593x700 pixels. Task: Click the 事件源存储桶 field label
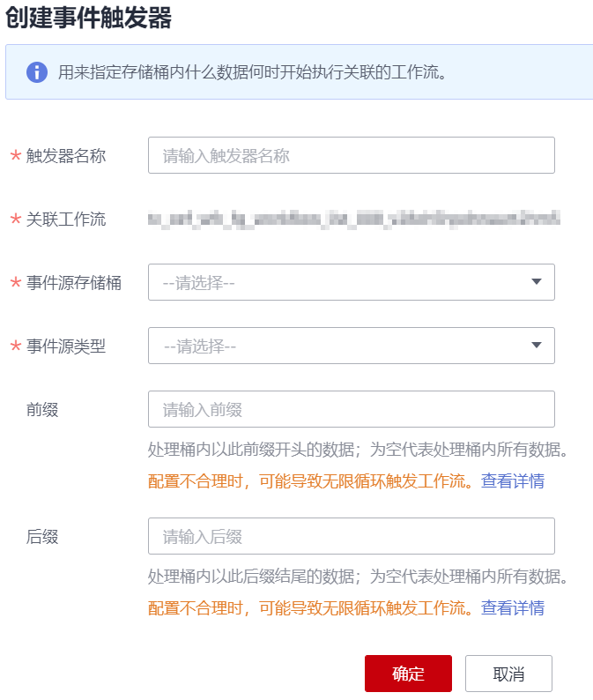pyautogui.click(x=74, y=283)
